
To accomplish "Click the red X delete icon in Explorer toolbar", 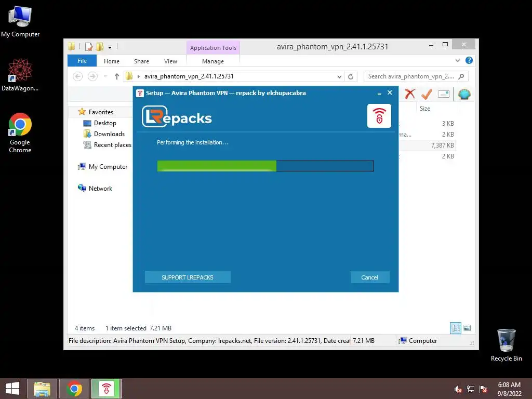I will [x=410, y=94].
